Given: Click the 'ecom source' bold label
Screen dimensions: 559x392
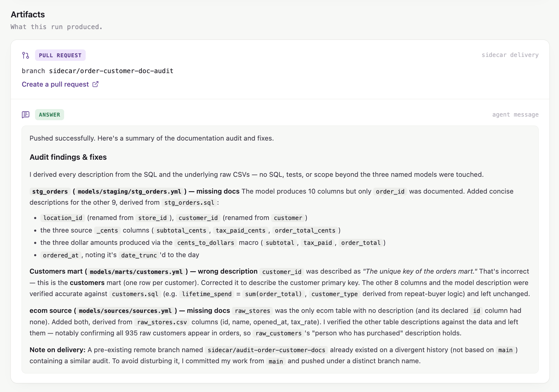Looking at the screenshot, I should [x=51, y=310].
